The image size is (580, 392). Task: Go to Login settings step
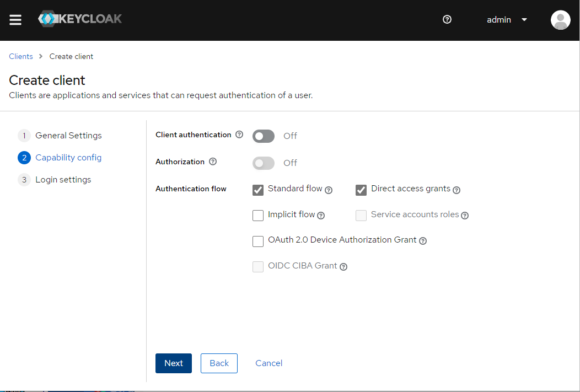click(x=63, y=180)
